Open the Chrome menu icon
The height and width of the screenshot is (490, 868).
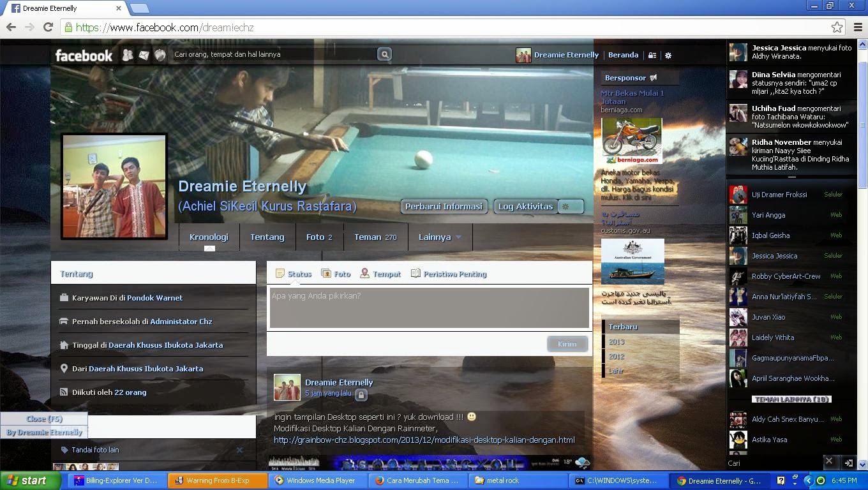pyautogui.click(x=857, y=27)
